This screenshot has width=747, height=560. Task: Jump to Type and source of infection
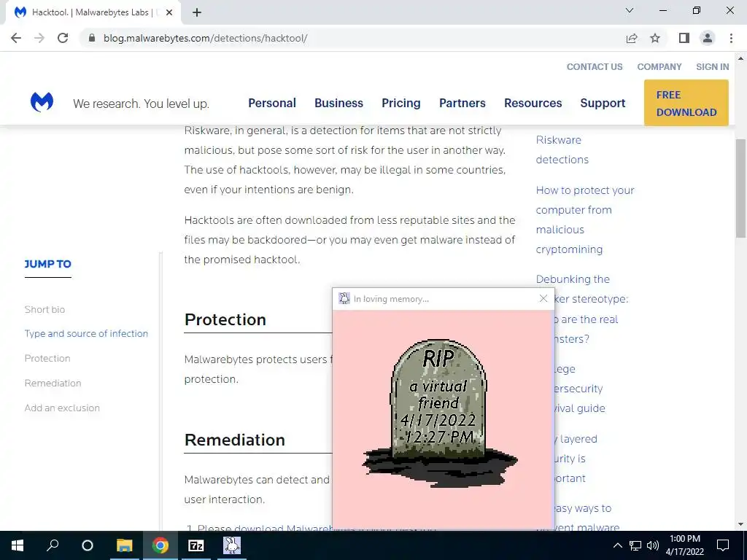tap(86, 334)
